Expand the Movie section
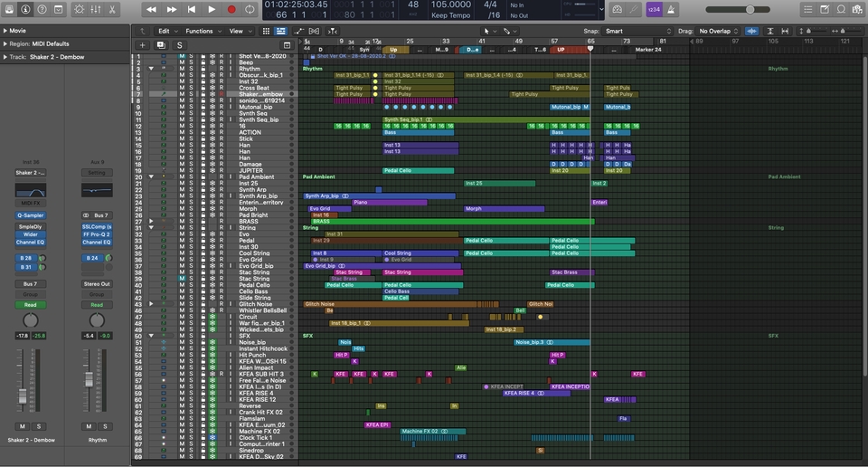Image resolution: width=868 pixels, height=467 pixels. 5,31
